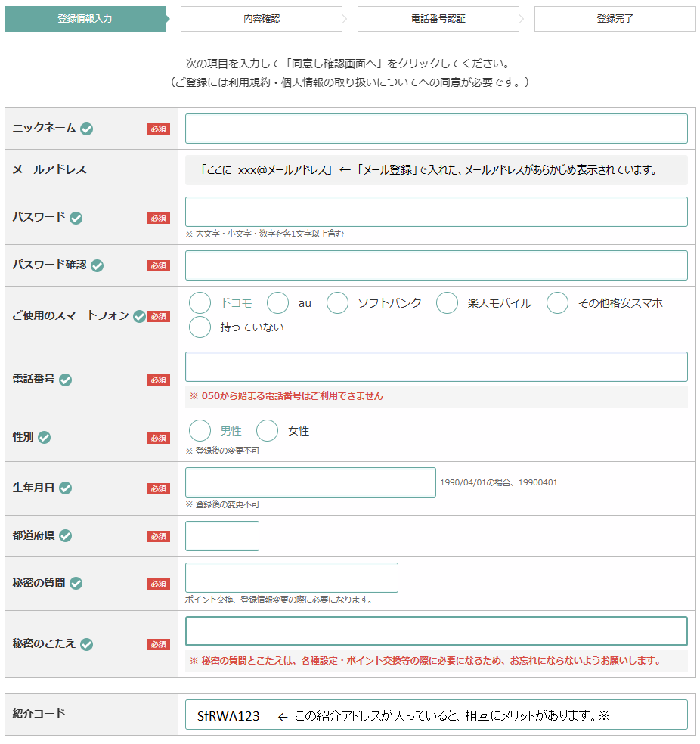700x744 pixels.
Task: Click the 内容確認 step tab
Action: (x=262, y=19)
